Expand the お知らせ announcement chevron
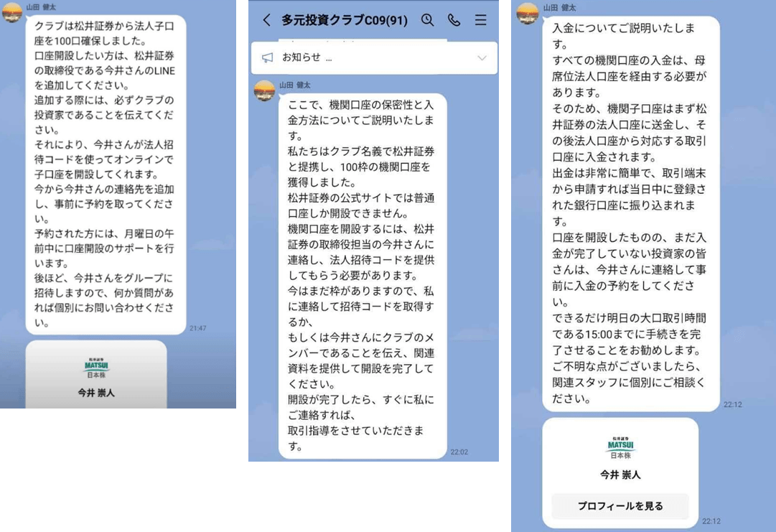 click(482, 58)
